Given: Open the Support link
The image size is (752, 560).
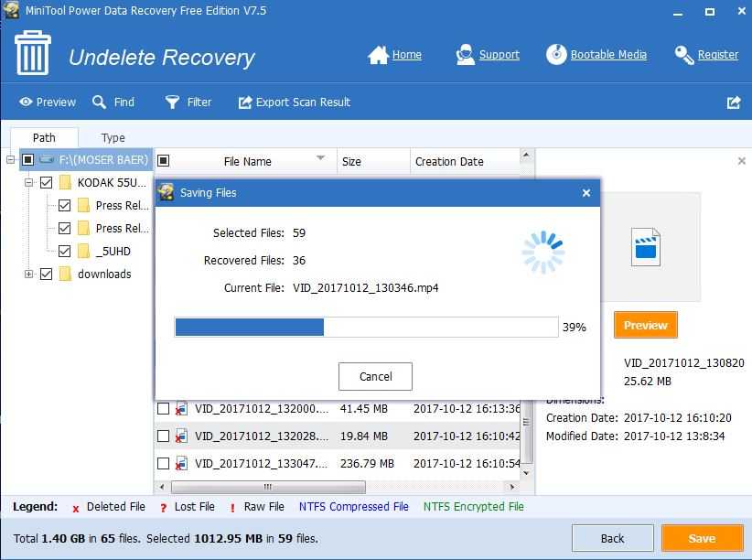Looking at the screenshot, I should 500,55.
